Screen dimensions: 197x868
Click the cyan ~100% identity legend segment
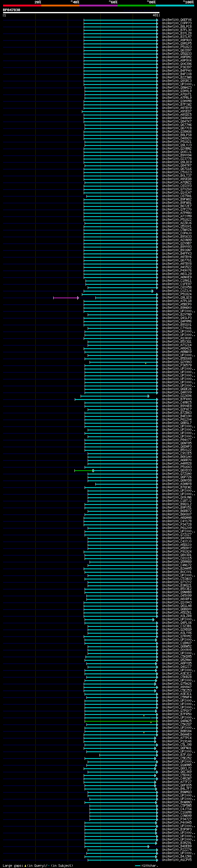(x=175, y=6)
